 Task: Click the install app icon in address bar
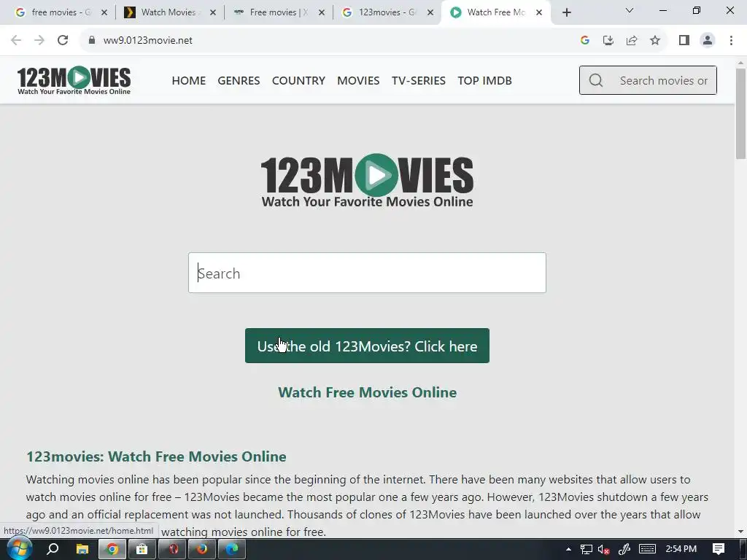[608, 41]
